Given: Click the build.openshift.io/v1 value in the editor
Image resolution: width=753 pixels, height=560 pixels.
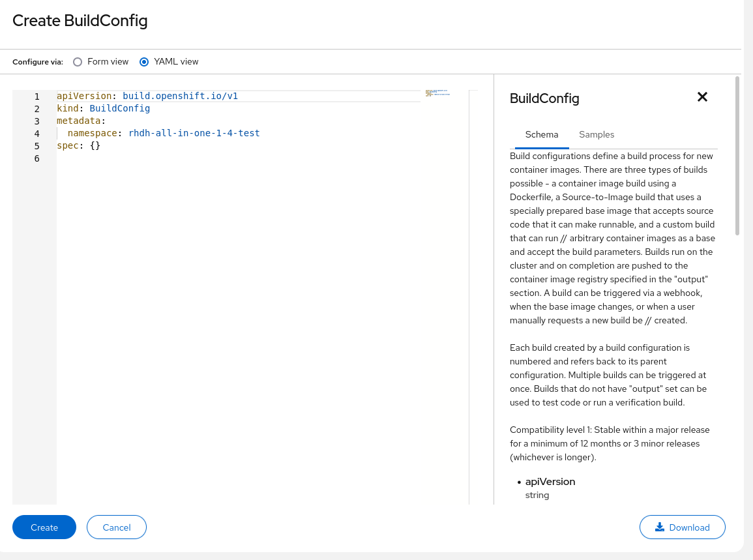Looking at the screenshot, I should [x=180, y=96].
